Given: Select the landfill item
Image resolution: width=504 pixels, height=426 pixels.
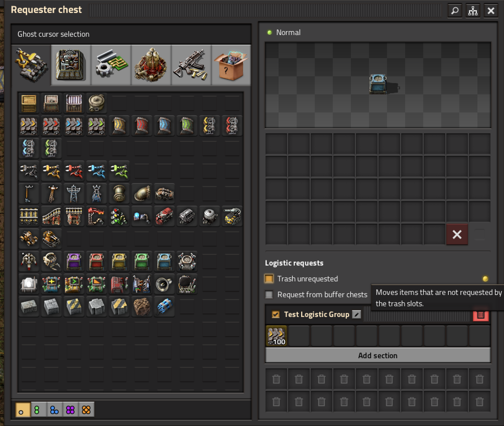Looking at the screenshot, I should [x=142, y=307].
